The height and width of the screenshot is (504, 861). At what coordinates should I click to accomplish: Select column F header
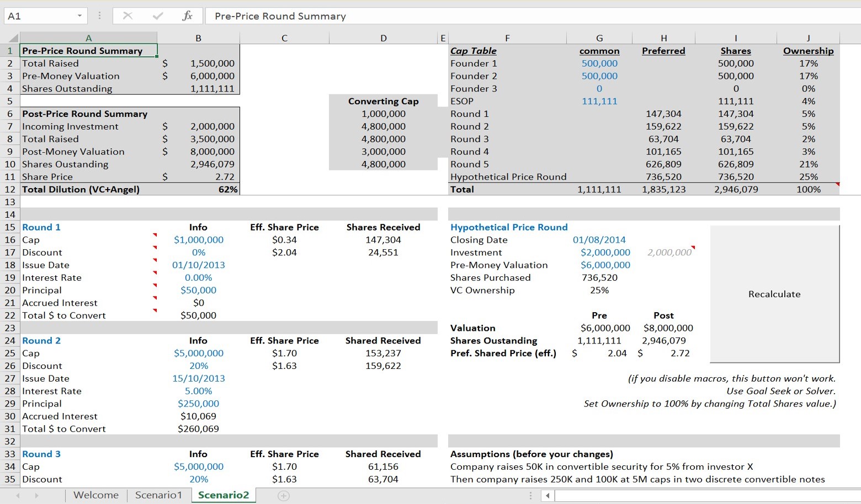point(507,38)
